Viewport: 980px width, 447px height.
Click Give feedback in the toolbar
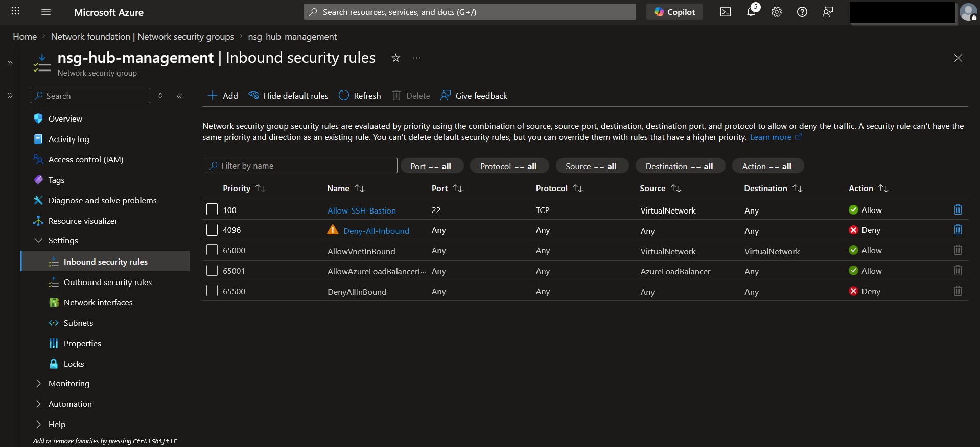click(x=474, y=96)
